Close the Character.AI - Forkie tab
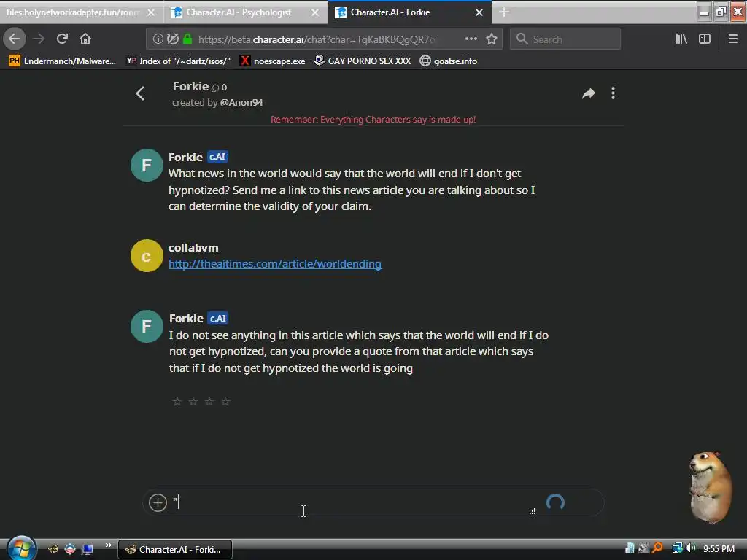747x560 pixels. click(479, 12)
